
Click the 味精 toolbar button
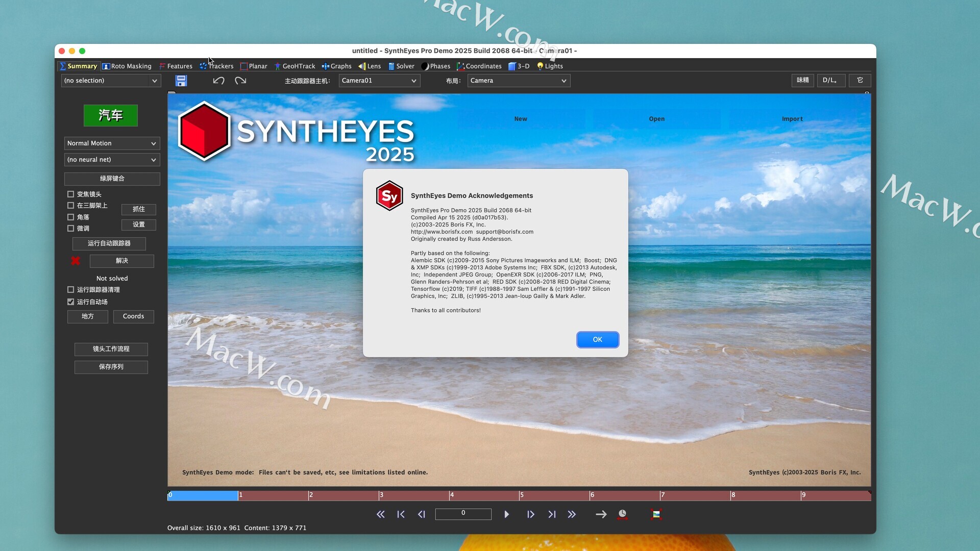(x=803, y=80)
